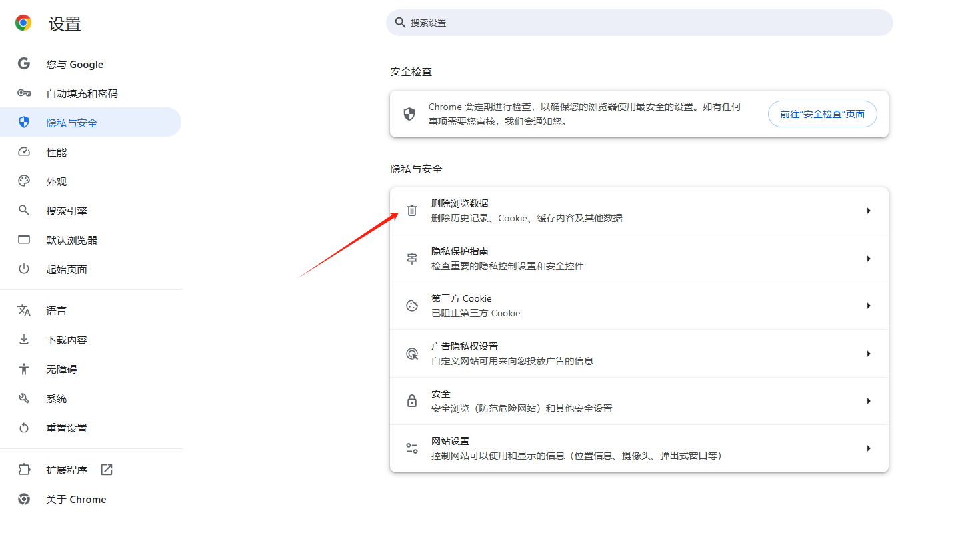The height and width of the screenshot is (553, 980).
Task: Select the 隐私与安全 menu item
Action: click(91, 122)
